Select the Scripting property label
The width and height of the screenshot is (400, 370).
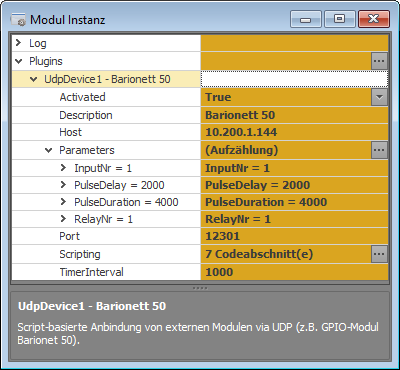click(80, 254)
